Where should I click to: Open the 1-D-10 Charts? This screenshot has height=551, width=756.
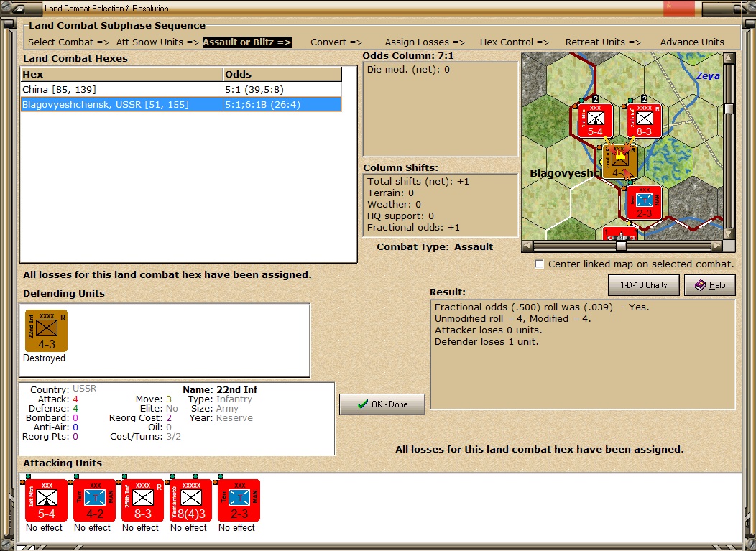[644, 285]
